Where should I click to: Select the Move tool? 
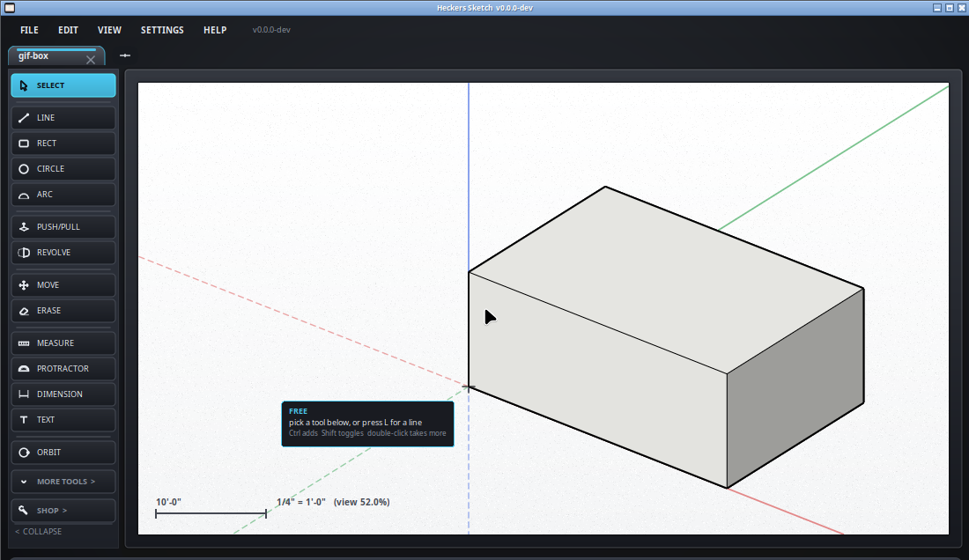tap(63, 284)
